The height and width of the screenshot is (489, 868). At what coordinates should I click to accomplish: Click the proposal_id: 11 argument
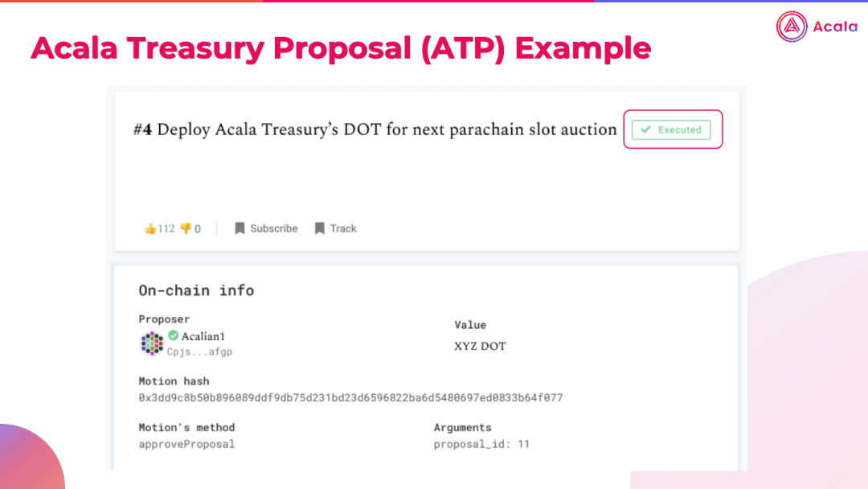coord(481,444)
